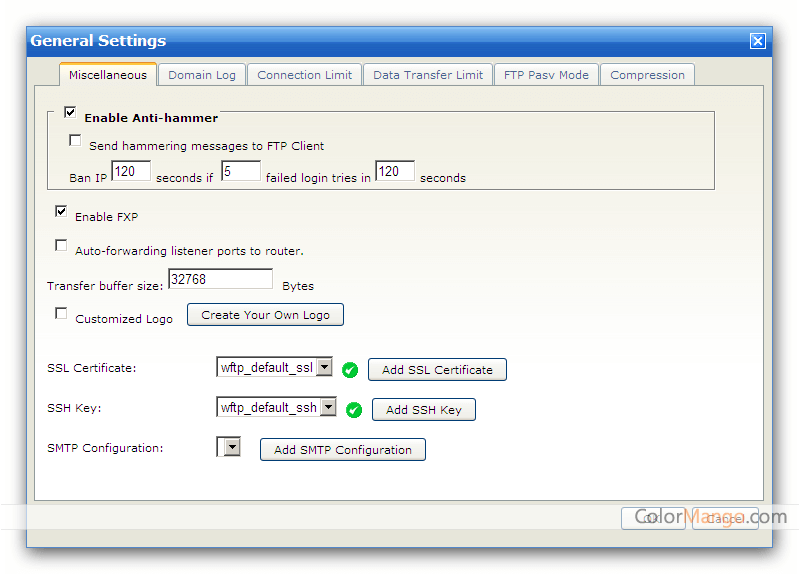
Task: Open the SMTP Configuration dropdown
Action: pos(232,448)
